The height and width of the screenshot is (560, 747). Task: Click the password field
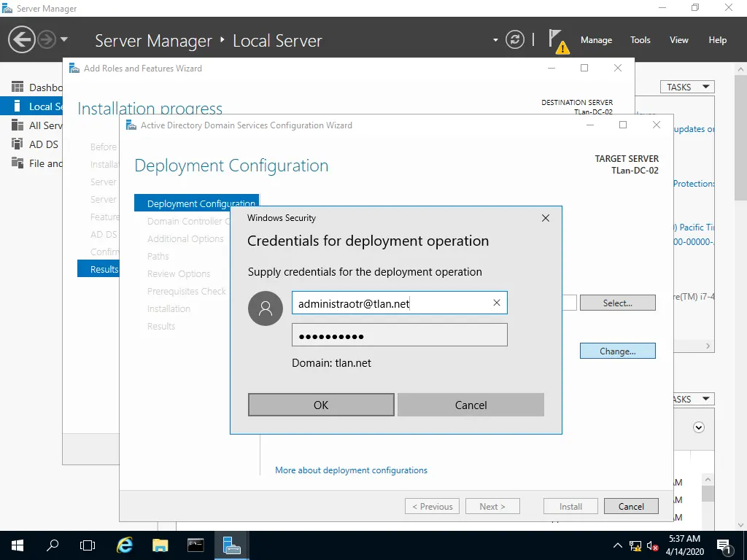point(399,335)
